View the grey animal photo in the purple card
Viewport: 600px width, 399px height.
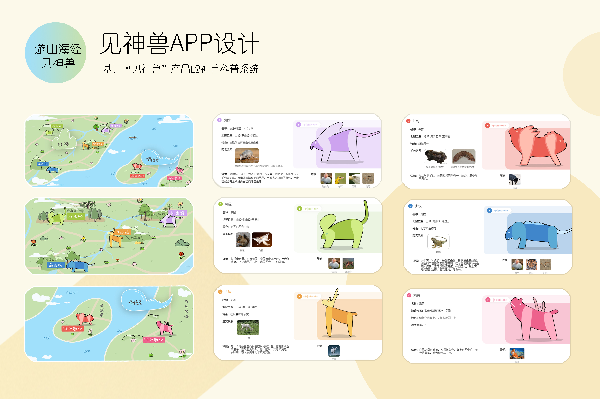tap(247, 156)
